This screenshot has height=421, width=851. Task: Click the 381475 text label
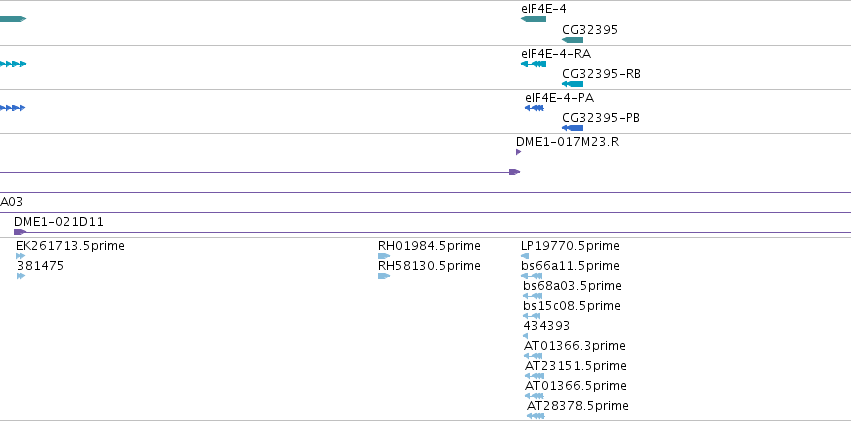click(40, 266)
